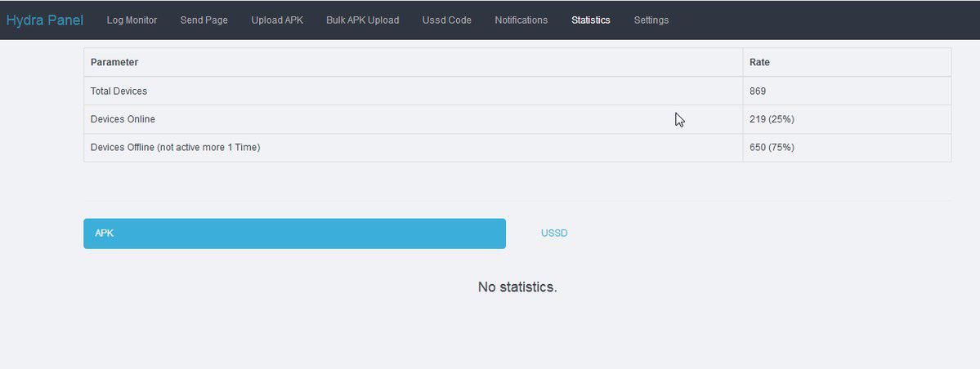Select the 219 (25%) online value

point(772,119)
